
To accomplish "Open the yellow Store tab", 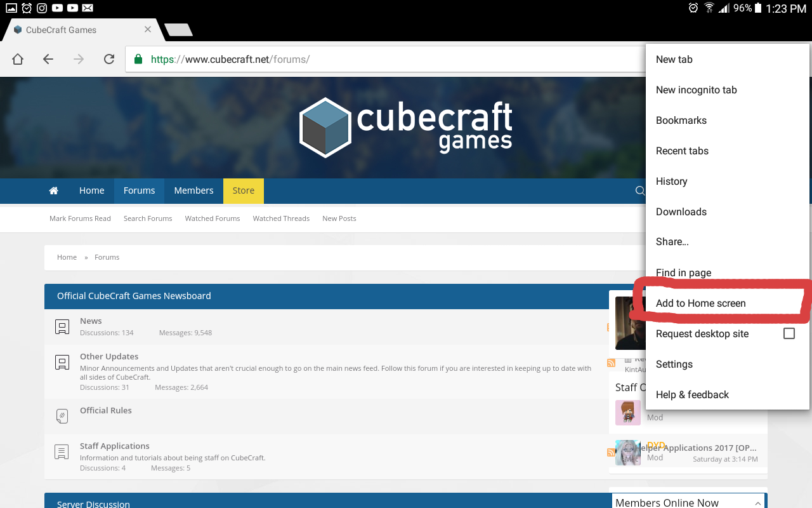I will point(244,190).
